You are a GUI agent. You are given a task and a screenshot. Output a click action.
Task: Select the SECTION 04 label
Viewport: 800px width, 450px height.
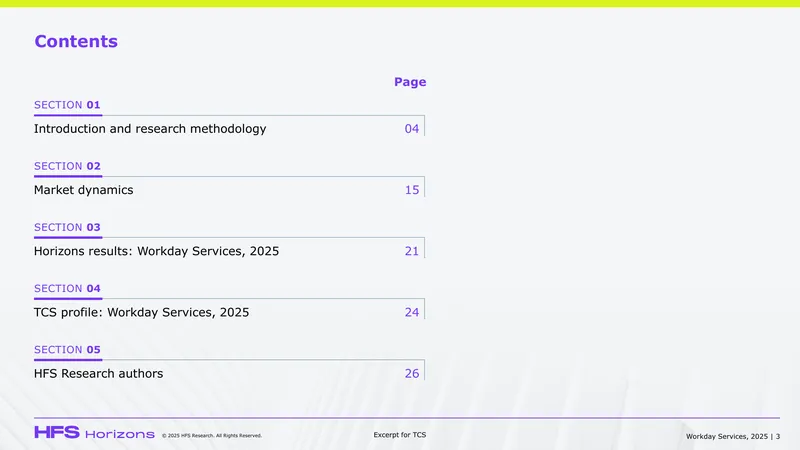pyautogui.click(x=67, y=288)
